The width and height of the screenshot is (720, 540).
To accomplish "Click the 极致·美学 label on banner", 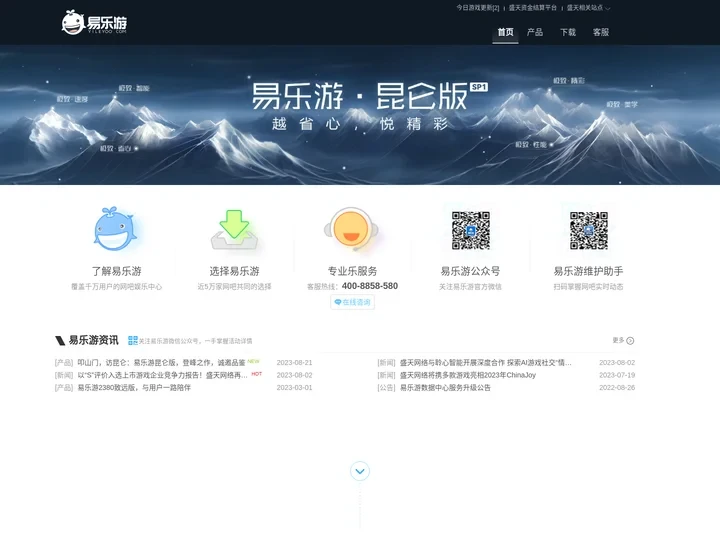I will click(x=622, y=105).
